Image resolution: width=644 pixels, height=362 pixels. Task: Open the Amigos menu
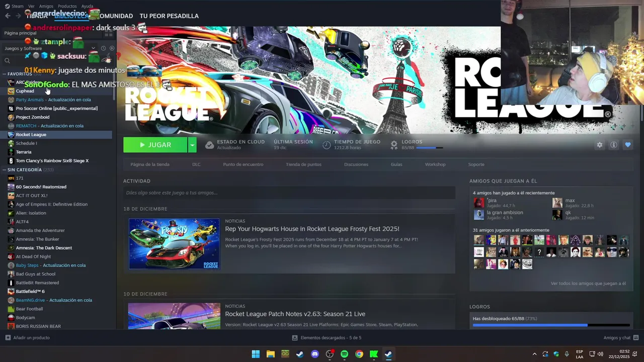click(x=46, y=6)
